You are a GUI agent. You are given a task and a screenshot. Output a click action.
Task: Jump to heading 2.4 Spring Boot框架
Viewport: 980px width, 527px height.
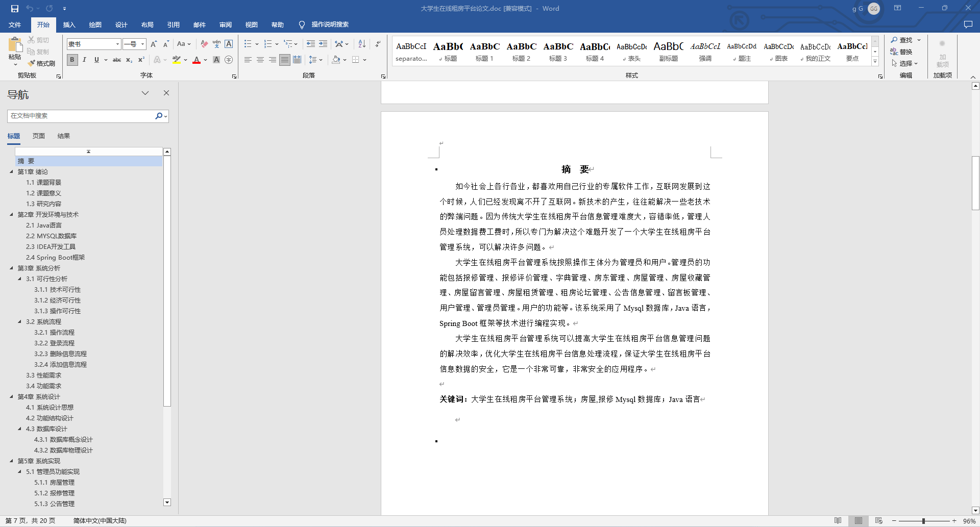click(55, 257)
